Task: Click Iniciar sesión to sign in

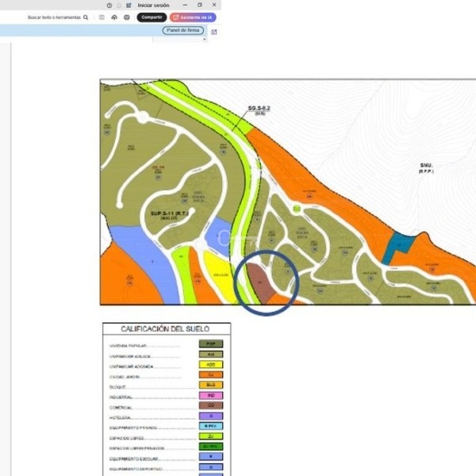Action: (x=153, y=5)
